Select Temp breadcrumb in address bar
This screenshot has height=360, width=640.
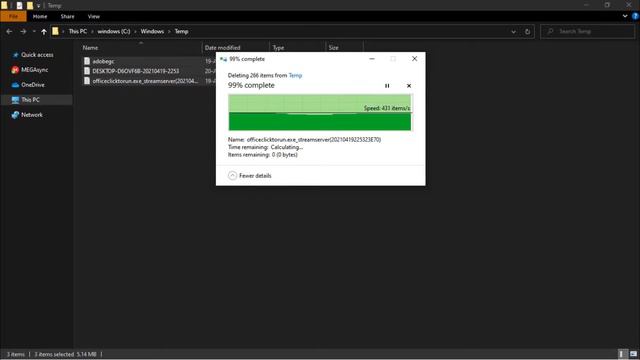(x=181, y=31)
